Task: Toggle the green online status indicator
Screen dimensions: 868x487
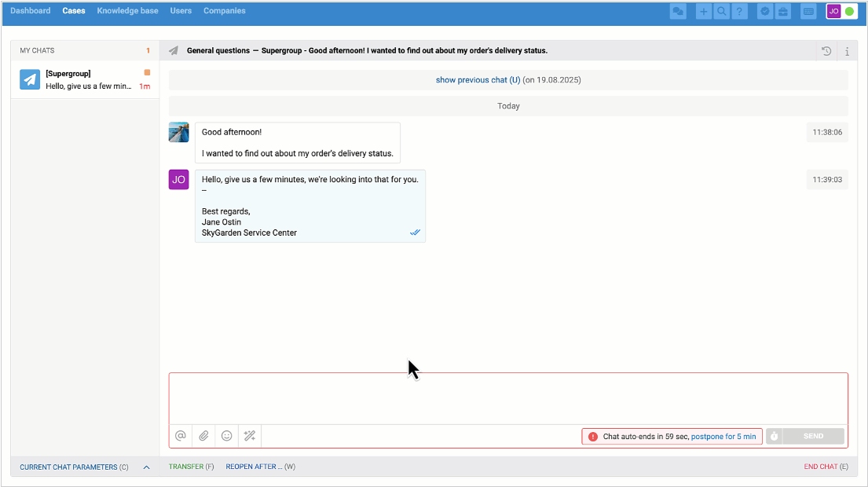Action: [x=849, y=12]
